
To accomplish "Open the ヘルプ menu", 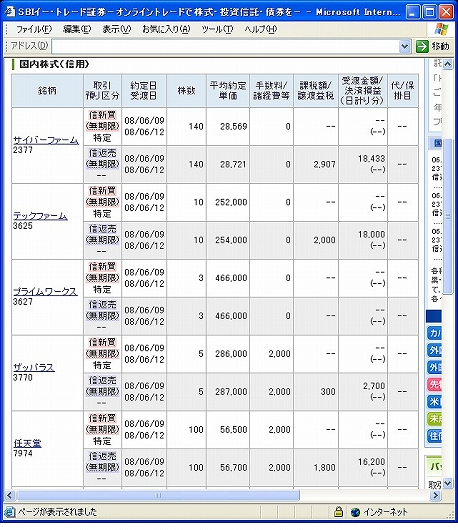I will click(261, 29).
